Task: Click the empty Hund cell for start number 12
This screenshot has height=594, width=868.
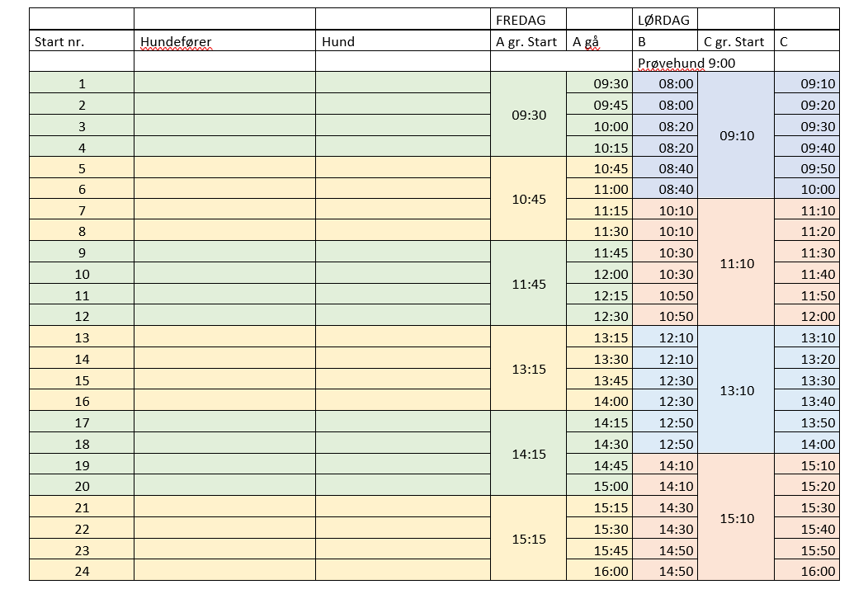Action: pyautogui.click(x=403, y=316)
